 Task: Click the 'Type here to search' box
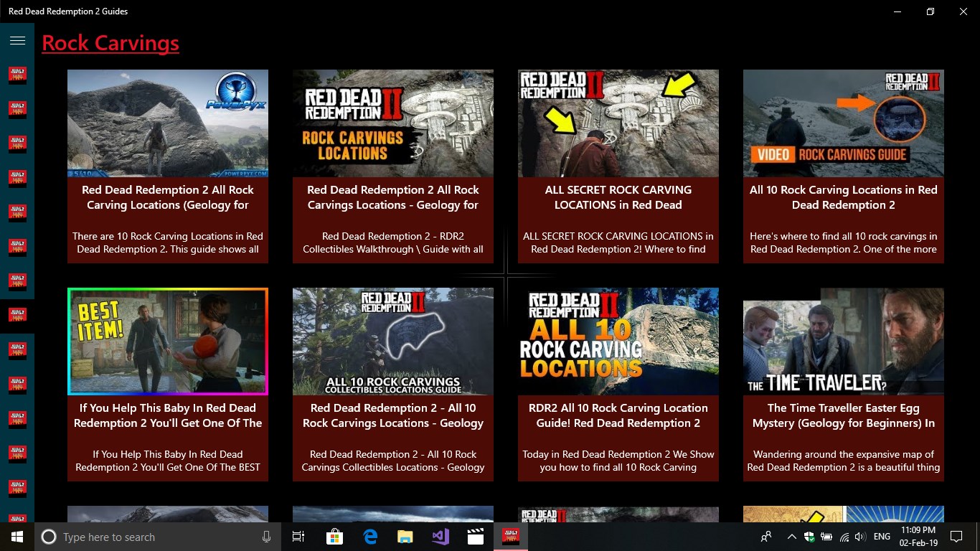coord(158,537)
